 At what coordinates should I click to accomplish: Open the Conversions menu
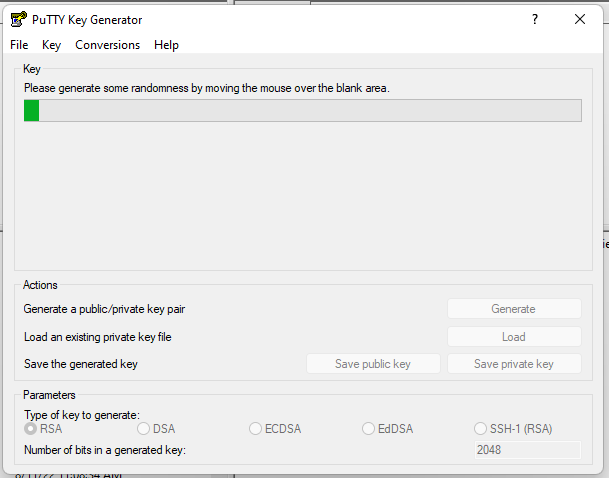tap(108, 45)
